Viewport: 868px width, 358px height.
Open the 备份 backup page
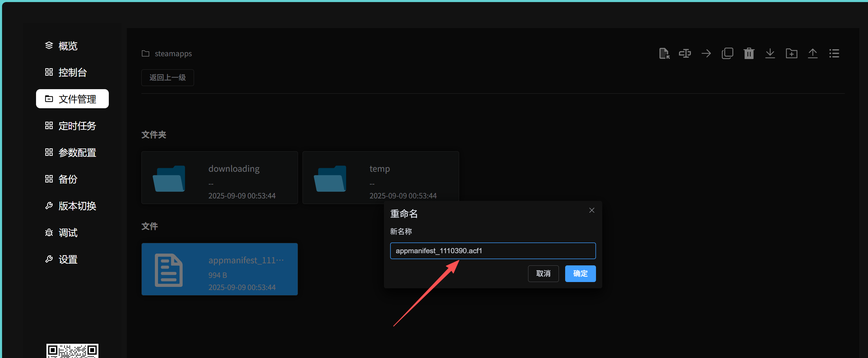click(x=72, y=179)
